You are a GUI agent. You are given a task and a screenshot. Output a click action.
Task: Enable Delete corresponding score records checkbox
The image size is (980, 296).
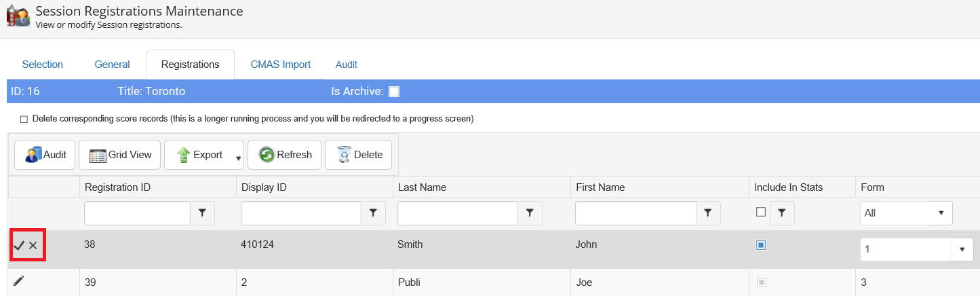pyautogui.click(x=24, y=119)
